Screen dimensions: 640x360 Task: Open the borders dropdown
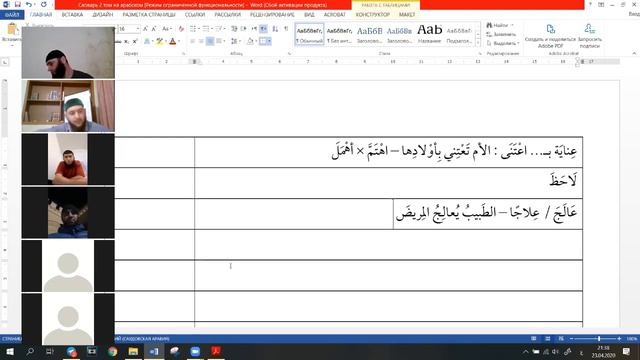pyautogui.click(x=269, y=41)
